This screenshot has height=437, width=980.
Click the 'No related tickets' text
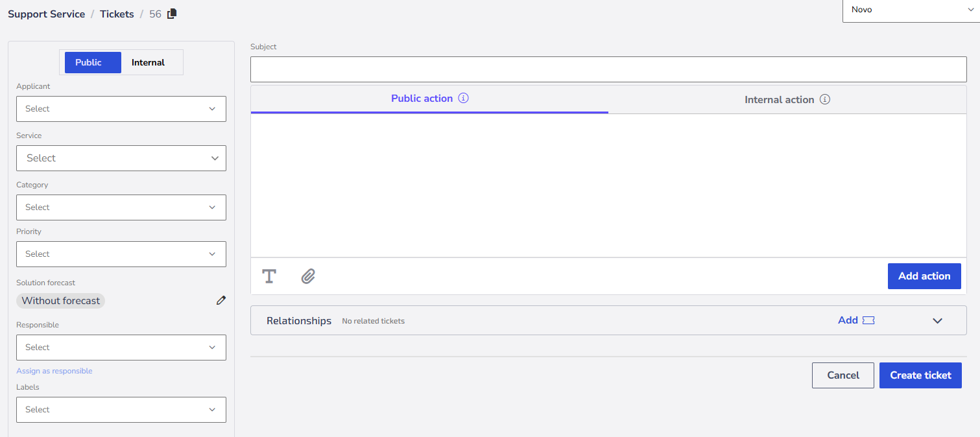[x=374, y=321]
